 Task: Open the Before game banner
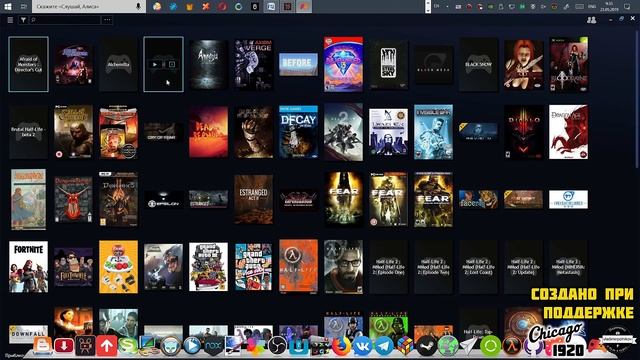coord(298,64)
